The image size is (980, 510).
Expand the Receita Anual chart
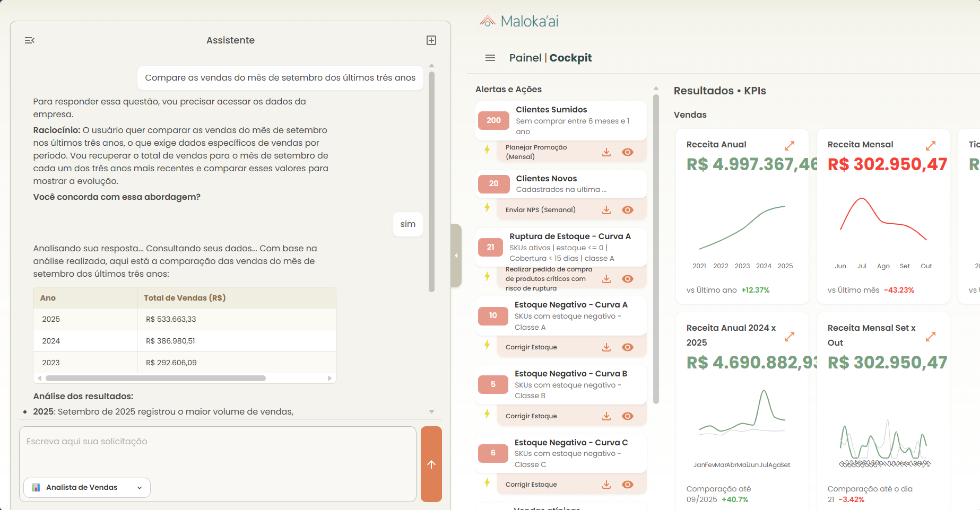click(790, 145)
